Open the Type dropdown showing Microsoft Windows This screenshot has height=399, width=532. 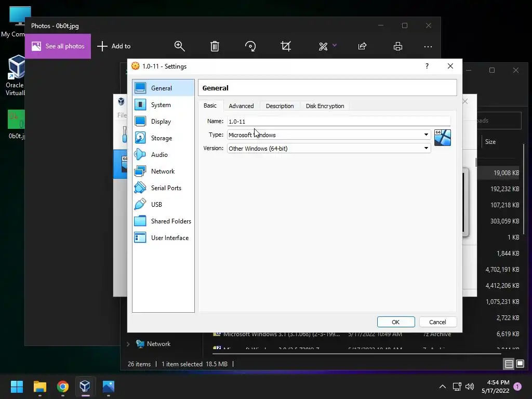coord(329,135)
